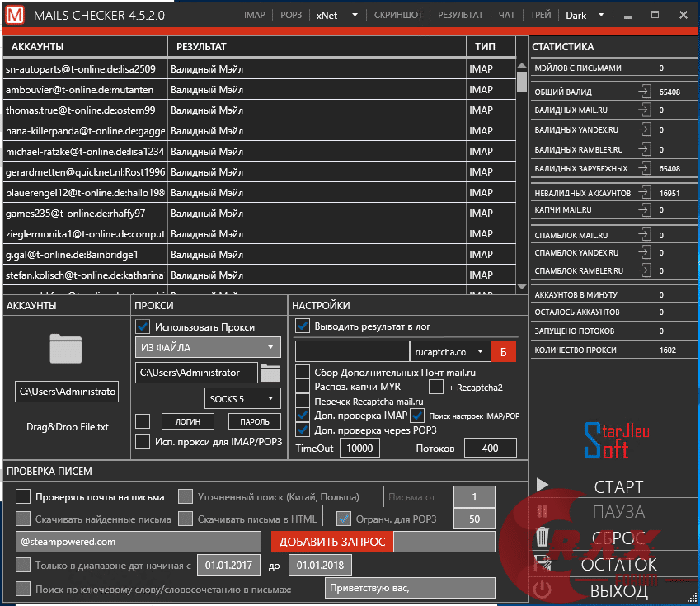This screenshot has height=606, width=700.
Task: Click the ДОБАВИТЬ ЗАПРОС button
Action: [333, 543]
